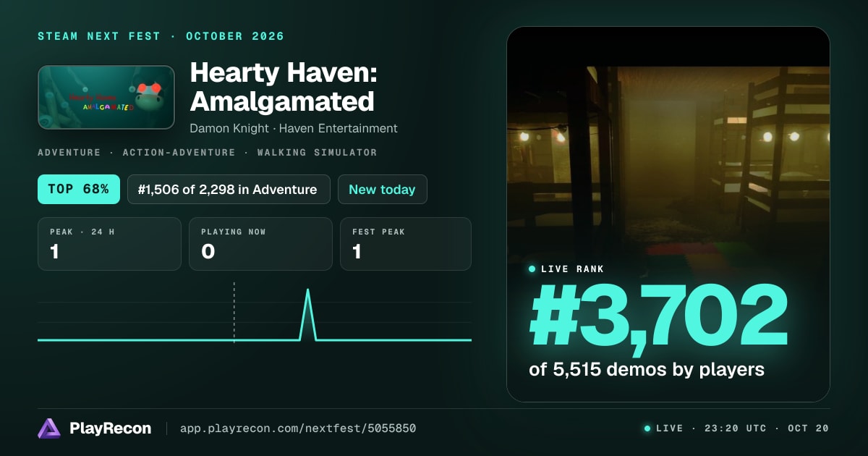868x456 pixels.
Task: Click the PlayRecon brand name
Action: (x=110, y=428)
